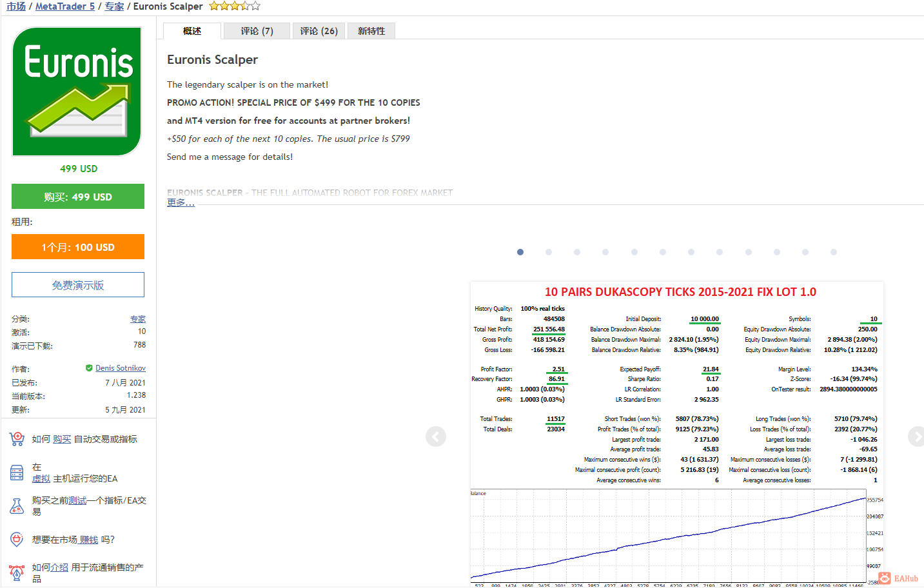This screenshot has width=924, height=588.
Task: Rent for one month at 100 USD
Action: [x=78, y=247]
